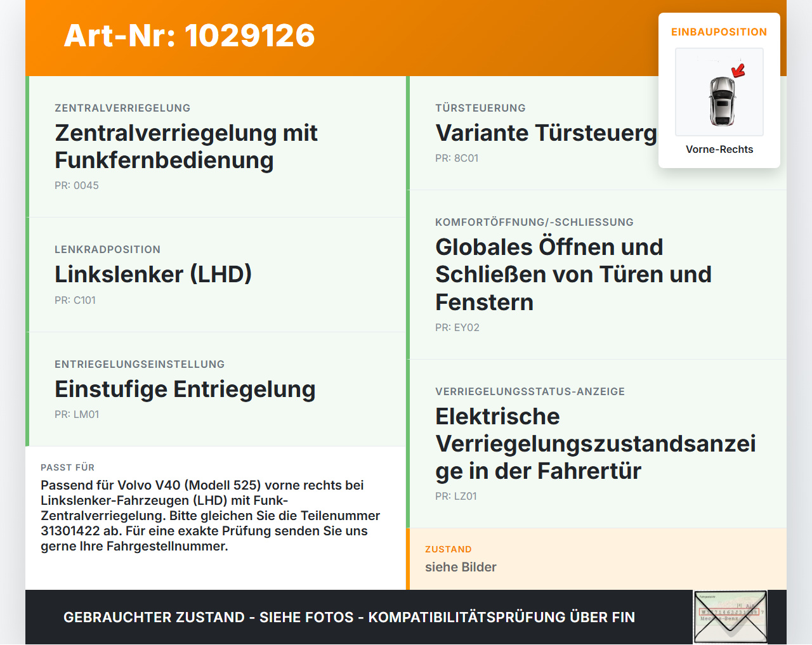Click the VERRIEGELUNGSSTATUS-ANZEIGE label
The width and height of the screenshot is (812, 645).
530,391
